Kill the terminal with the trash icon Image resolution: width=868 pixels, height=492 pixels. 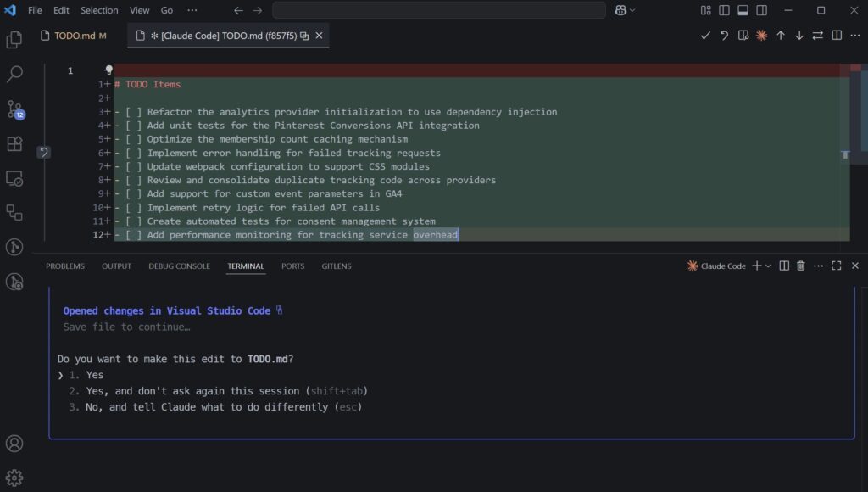click(x=800, y=266)
